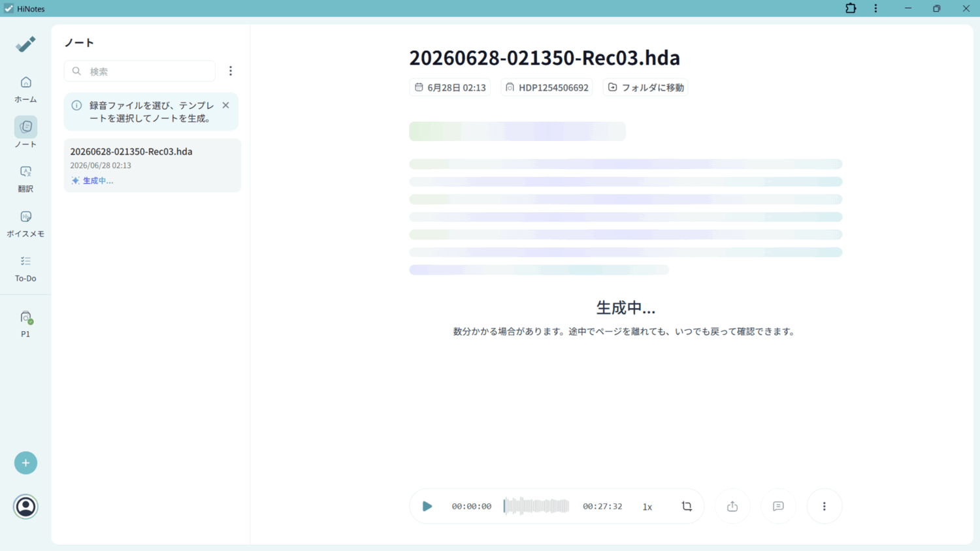980x551 pixels.
Task: Click the crop/trim audio icon
Action: tap(687, 506)
